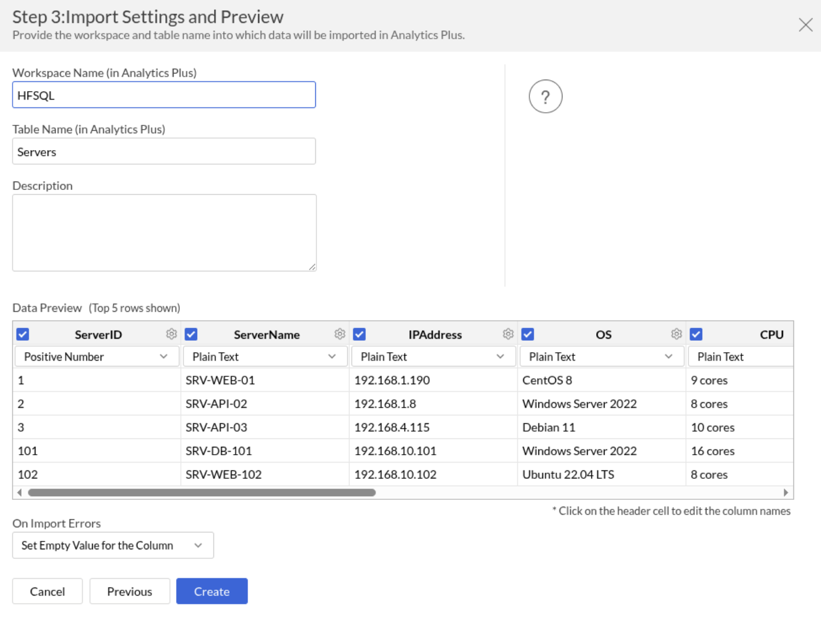
Task: Select the SRV-DB-101 cell
Action: click(265, 450)
